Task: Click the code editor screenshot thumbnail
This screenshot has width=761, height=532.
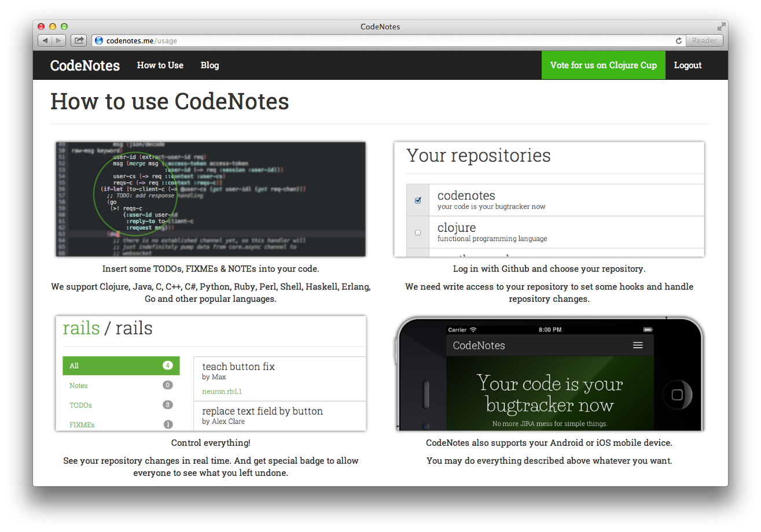Action: [211, 199]
